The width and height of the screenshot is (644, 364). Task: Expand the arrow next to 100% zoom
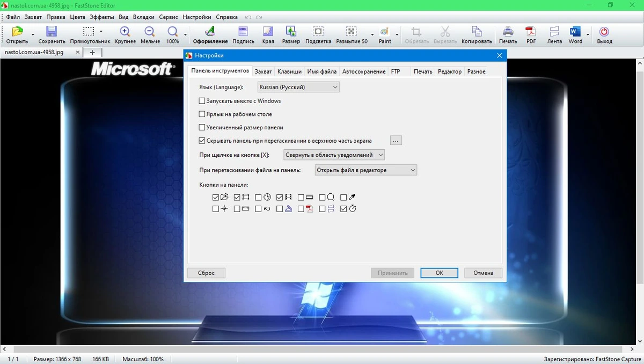[x=186, y=35]
